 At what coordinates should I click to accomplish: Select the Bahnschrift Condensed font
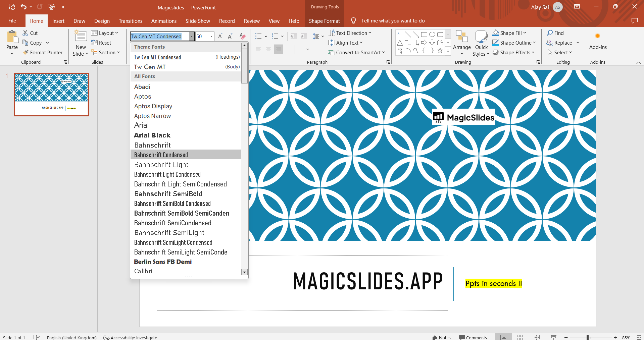pos(161,155)
